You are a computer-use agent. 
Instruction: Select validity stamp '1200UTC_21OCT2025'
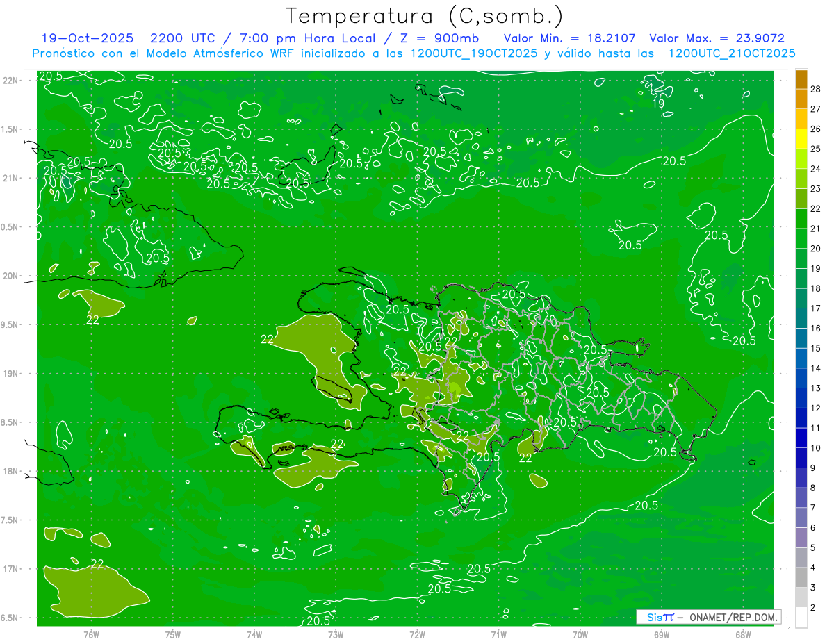coord(732,53)
